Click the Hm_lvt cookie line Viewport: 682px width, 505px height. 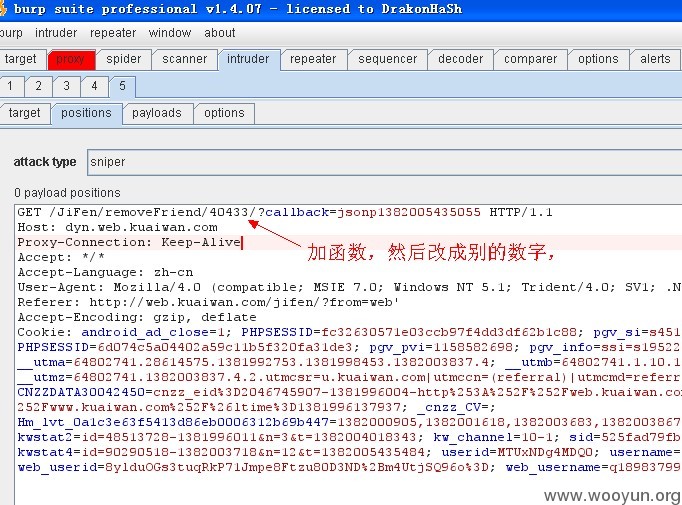[x=349, y=422]
